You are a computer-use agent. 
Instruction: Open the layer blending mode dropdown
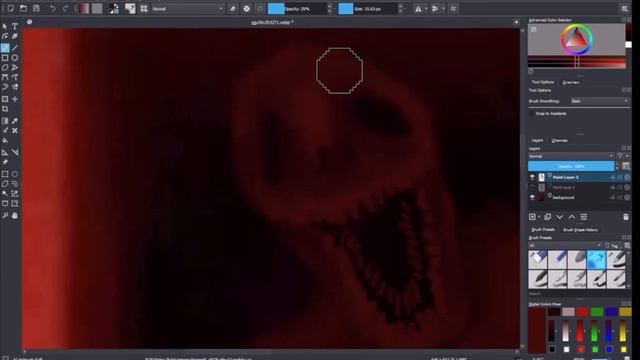point(571,156)
